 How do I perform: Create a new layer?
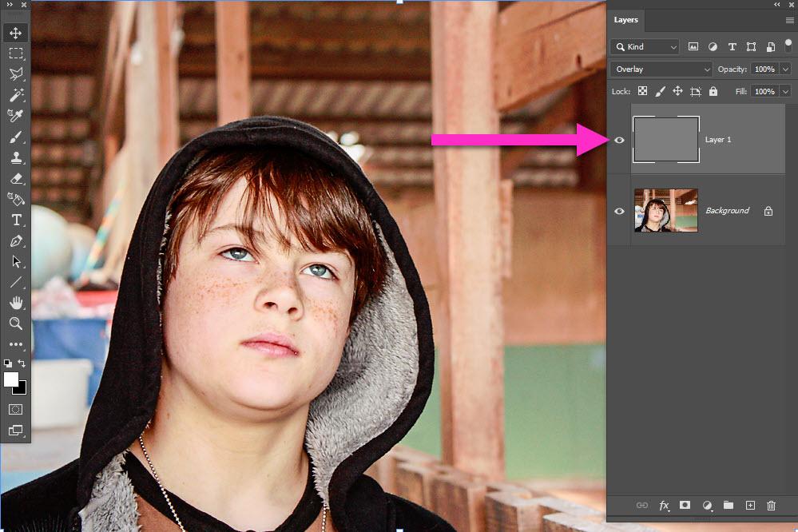pos(750,505)
